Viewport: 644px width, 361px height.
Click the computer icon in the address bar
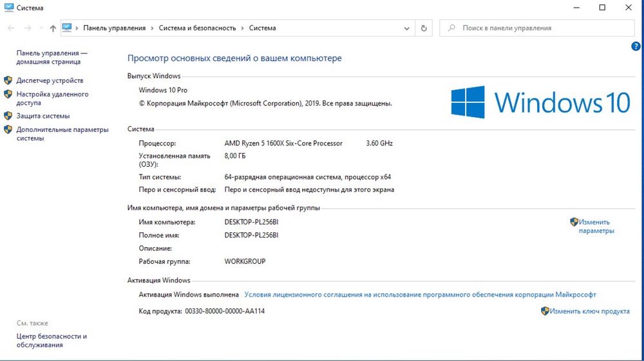67,28
